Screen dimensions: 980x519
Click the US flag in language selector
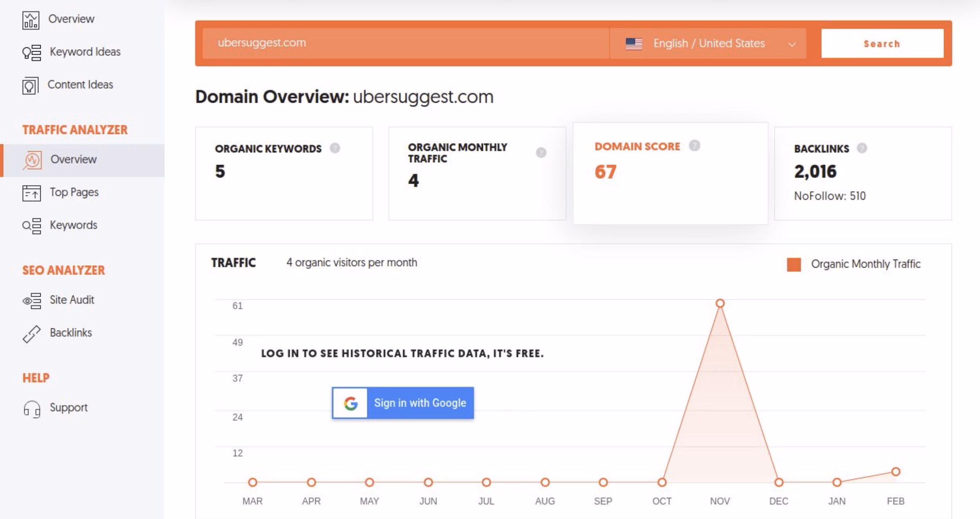click(x=634, y=43)
